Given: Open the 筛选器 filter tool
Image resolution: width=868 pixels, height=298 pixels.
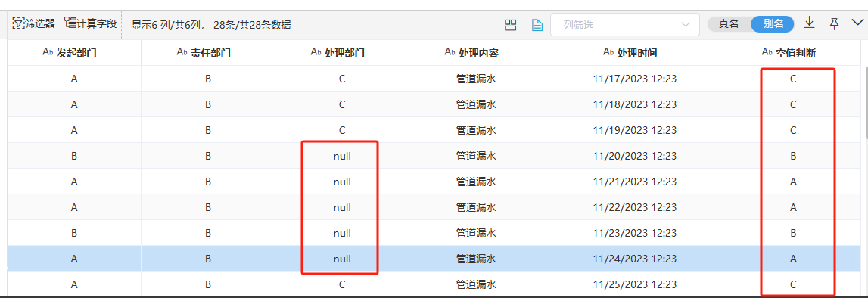Looking at the screenshot, I should point(34,23).
